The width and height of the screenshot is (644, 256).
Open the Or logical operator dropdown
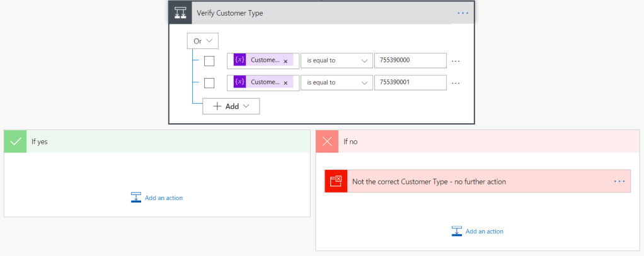click(202, 41)
